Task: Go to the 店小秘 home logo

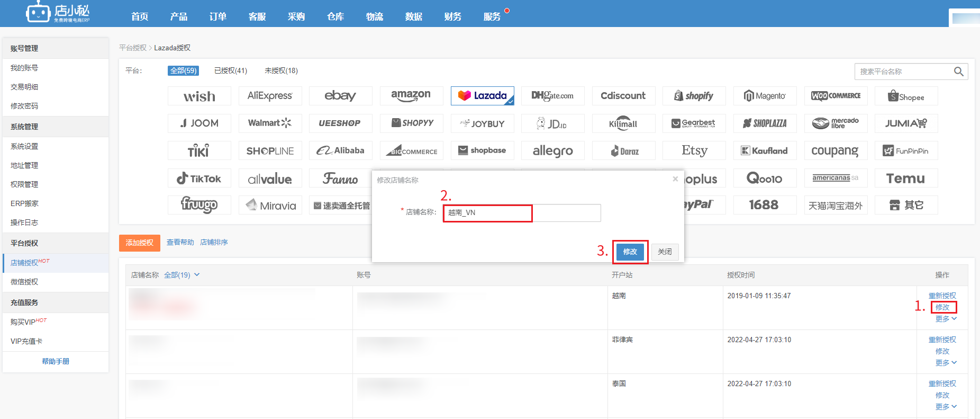Action: [x=58, y=13]
